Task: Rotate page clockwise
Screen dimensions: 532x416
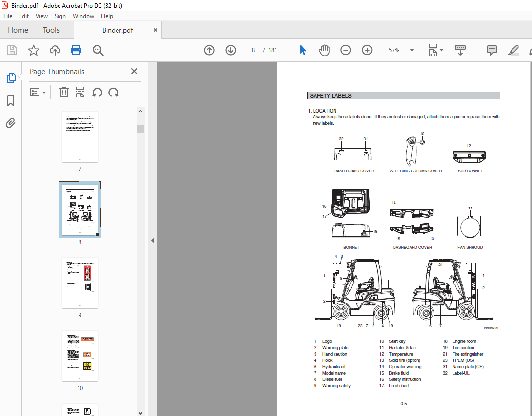Action: [x=113, y=92]
